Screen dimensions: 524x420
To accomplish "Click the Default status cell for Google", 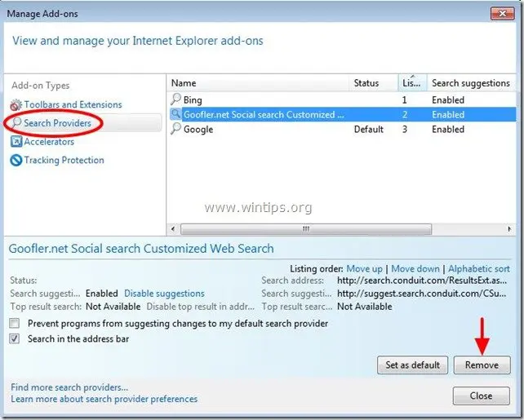I will pos(369,129).
